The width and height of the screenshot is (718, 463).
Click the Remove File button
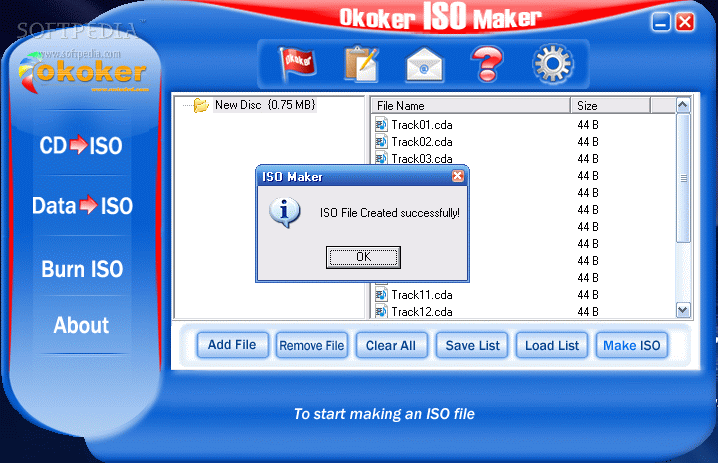point(312,345)
